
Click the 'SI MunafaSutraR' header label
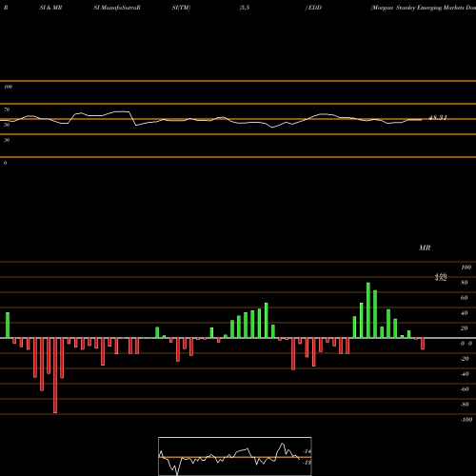[117, 8]
